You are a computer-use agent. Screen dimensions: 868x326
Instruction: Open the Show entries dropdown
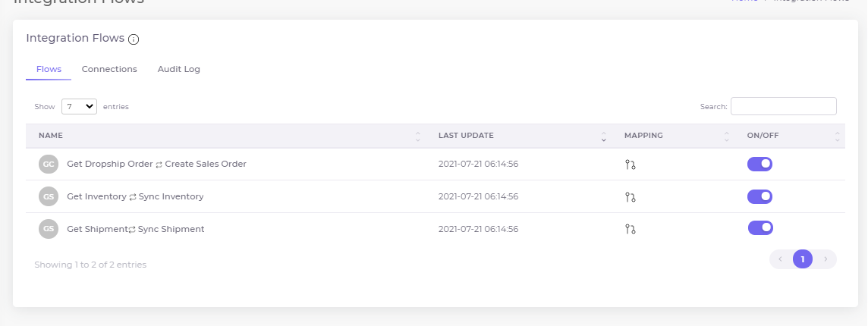pyautogui.click(x=79, y=107)
